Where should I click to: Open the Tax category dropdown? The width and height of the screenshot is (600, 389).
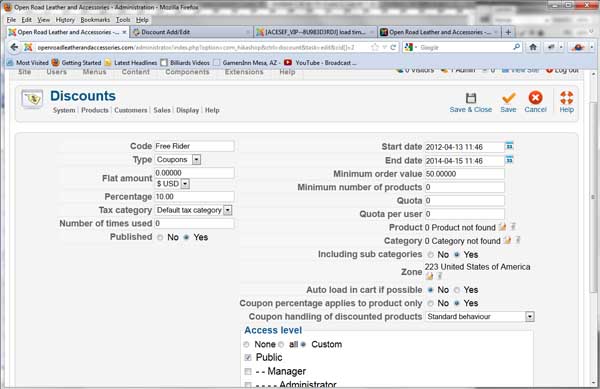click(193, 210)
